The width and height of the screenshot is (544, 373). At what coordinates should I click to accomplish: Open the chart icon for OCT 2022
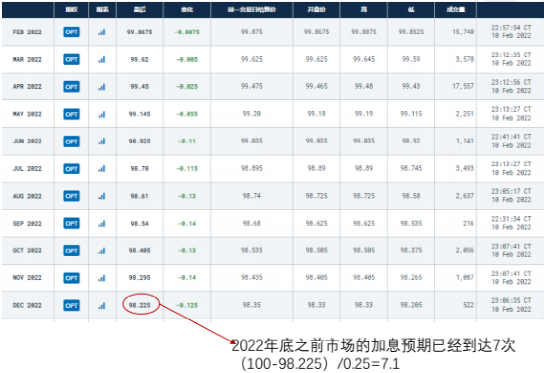click(102, 251)
